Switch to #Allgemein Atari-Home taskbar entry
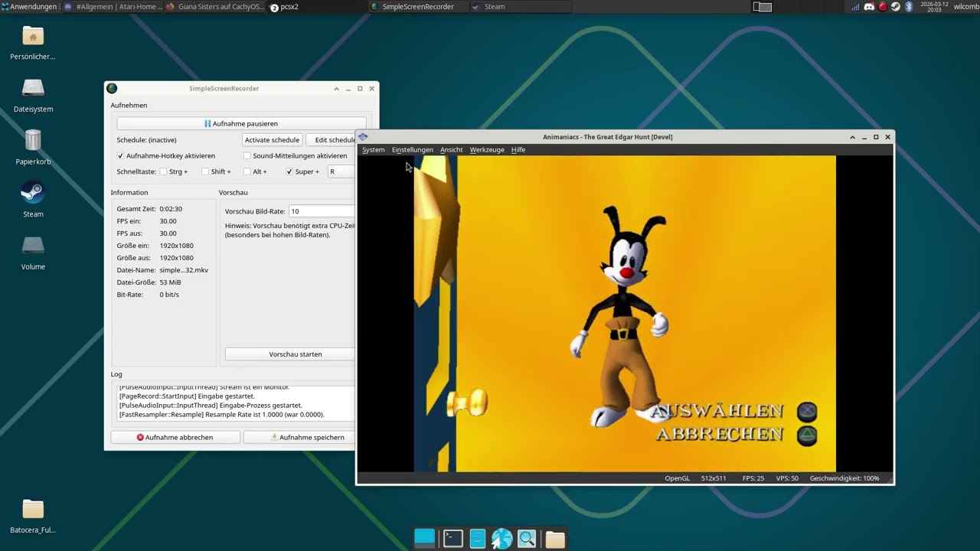 point(113,7)
